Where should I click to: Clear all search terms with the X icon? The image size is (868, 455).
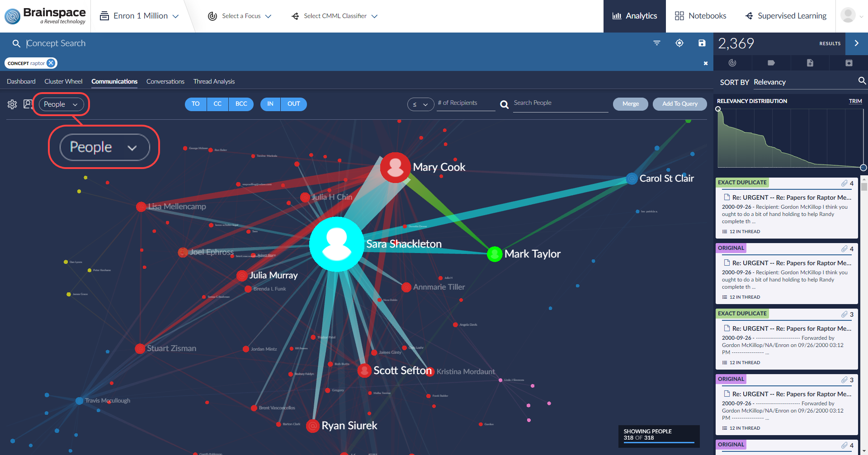pyautogui.click(x=706, y=63)
